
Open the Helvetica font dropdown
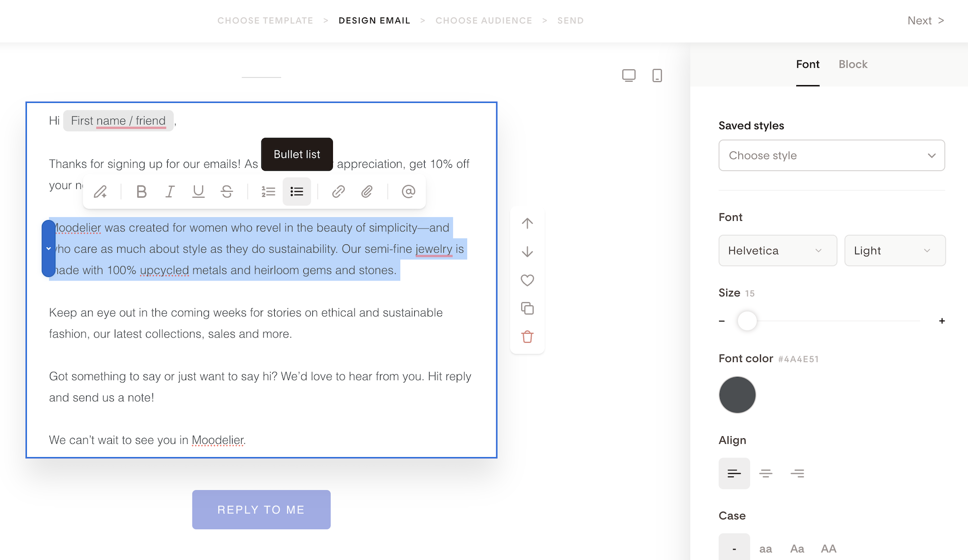(777, 250)
